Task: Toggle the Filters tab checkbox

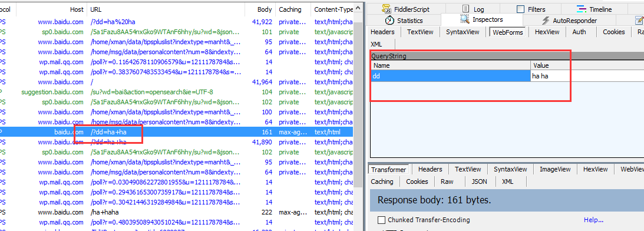Action: [520, 9]
